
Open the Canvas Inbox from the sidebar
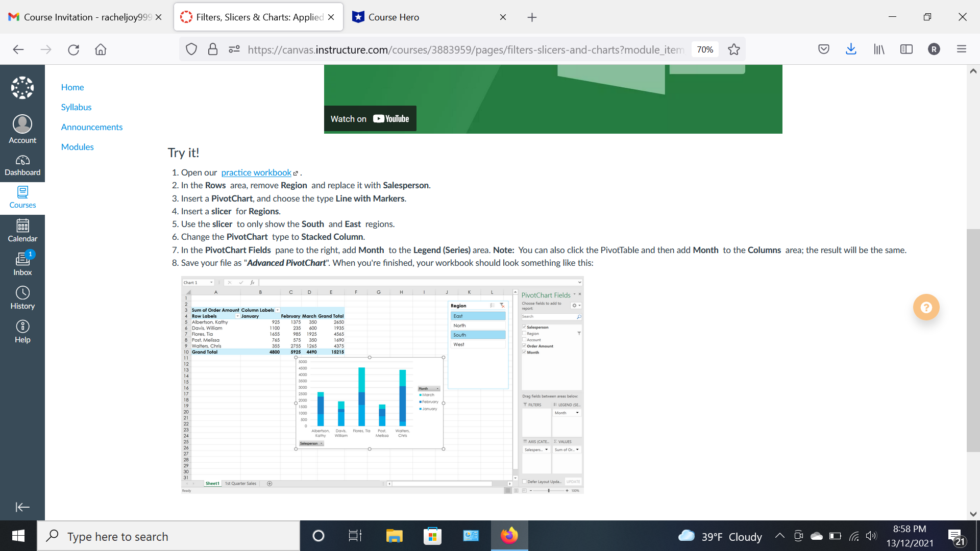pyautogui.click(x=22, y=262)
